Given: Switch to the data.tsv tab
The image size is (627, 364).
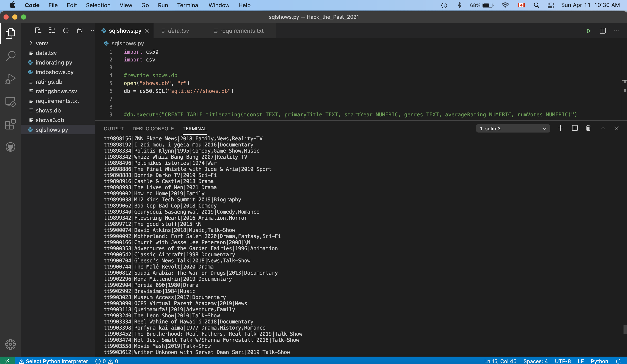Looking at the screenshot, I should 178,31.
